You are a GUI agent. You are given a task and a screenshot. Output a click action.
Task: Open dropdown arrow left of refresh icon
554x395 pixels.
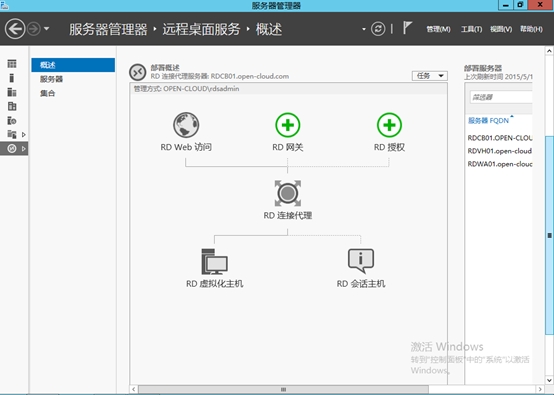pyautogui.click(x=364, y=29)
